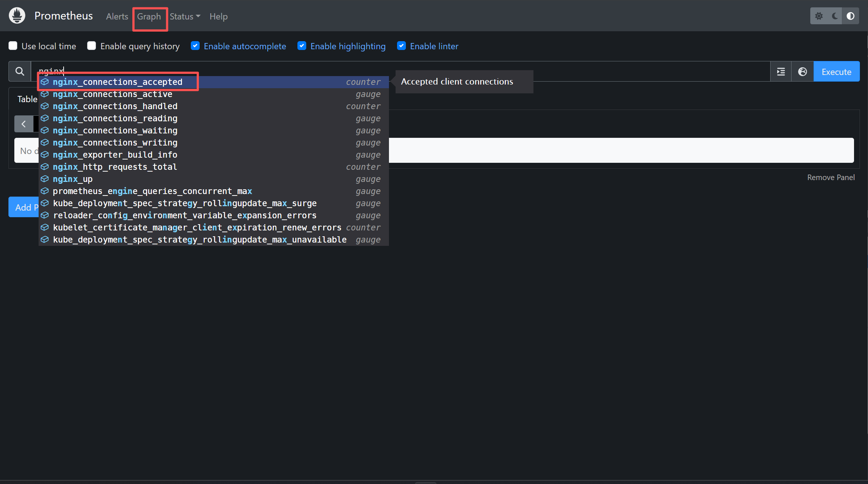The height and width of the screenshot is (484, 868).
Task: Click the Prometheus brand title
Action: (64, 16)
